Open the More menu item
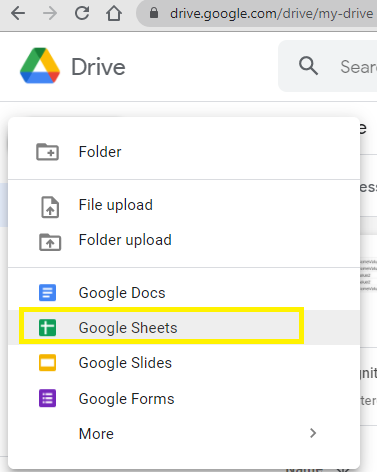 (184, 433)
